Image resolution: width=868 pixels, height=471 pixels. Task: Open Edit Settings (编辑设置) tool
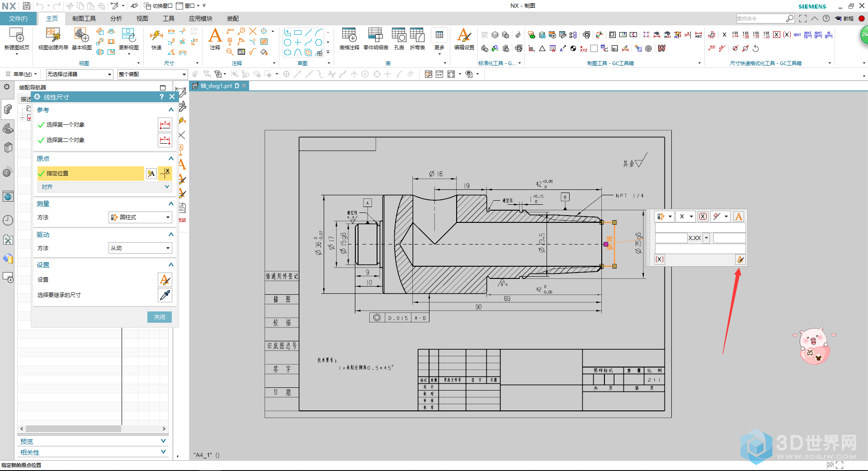[x=464, y=35]
